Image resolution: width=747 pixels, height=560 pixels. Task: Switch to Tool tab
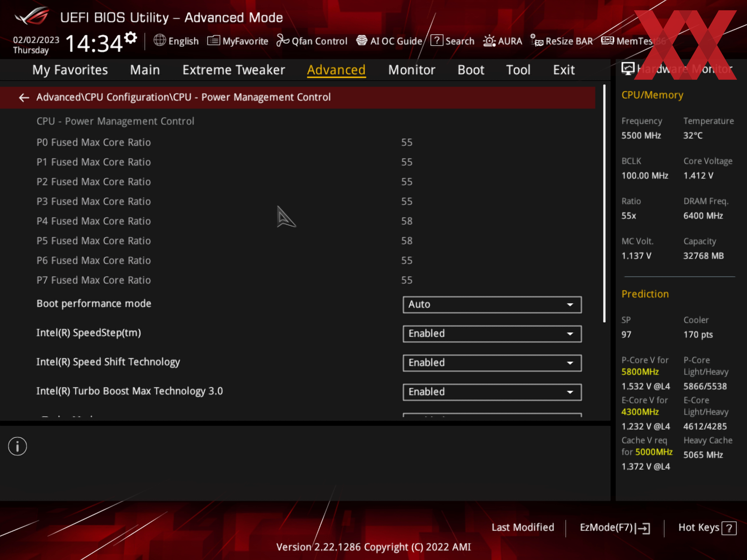518,70
